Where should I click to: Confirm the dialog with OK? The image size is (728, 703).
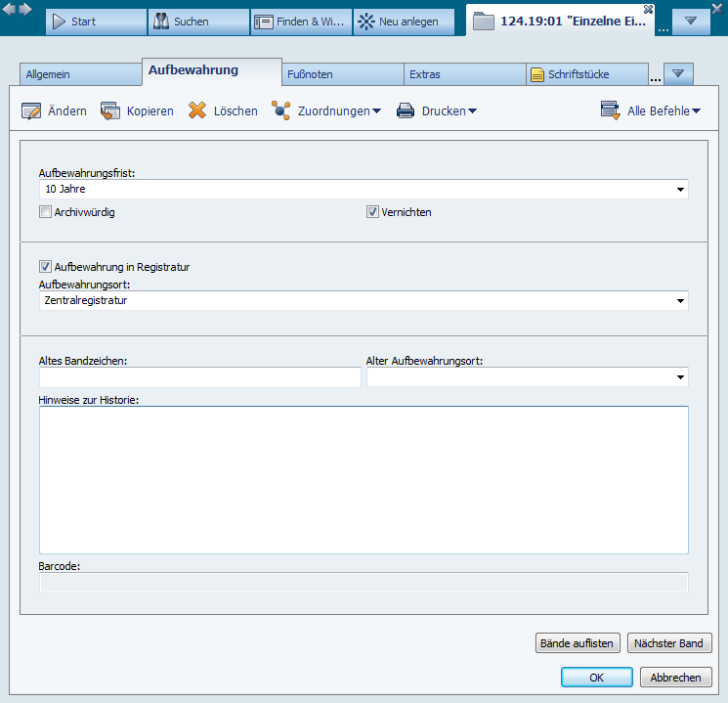click(596, 678)
